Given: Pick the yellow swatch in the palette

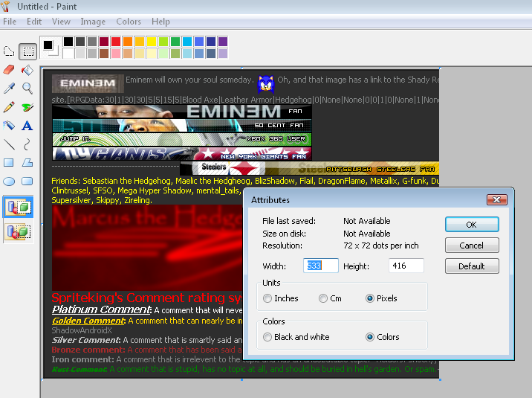Looking at the screenshot, I should [x=152, y=42].
